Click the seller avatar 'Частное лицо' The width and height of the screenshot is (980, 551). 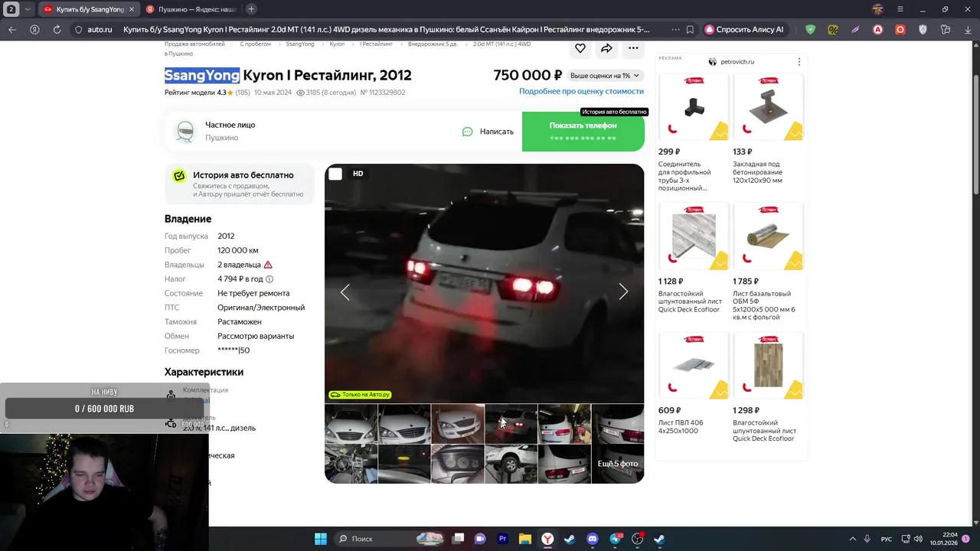coord(185,132)
